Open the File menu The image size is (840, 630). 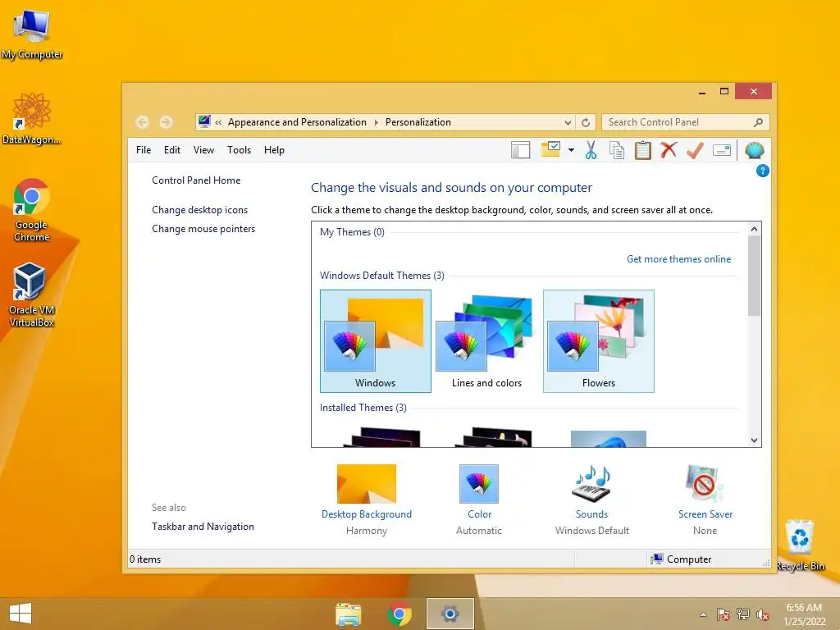point(144,150)
